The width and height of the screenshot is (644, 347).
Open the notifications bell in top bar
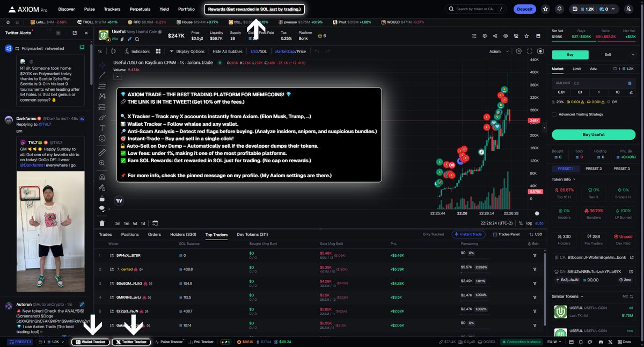click(560, 9)
